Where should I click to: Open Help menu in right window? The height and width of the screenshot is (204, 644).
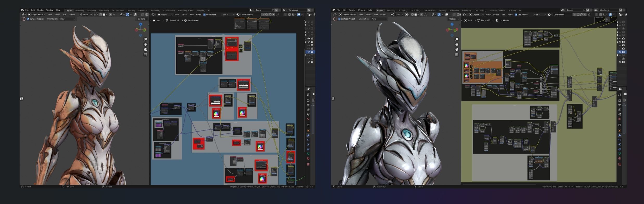[x=370, y=10]
